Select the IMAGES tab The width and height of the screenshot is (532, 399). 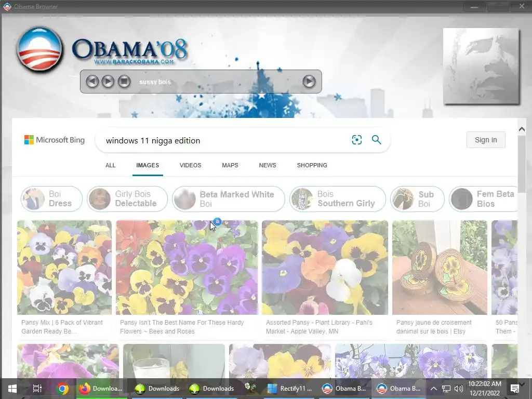pos(148,165)
